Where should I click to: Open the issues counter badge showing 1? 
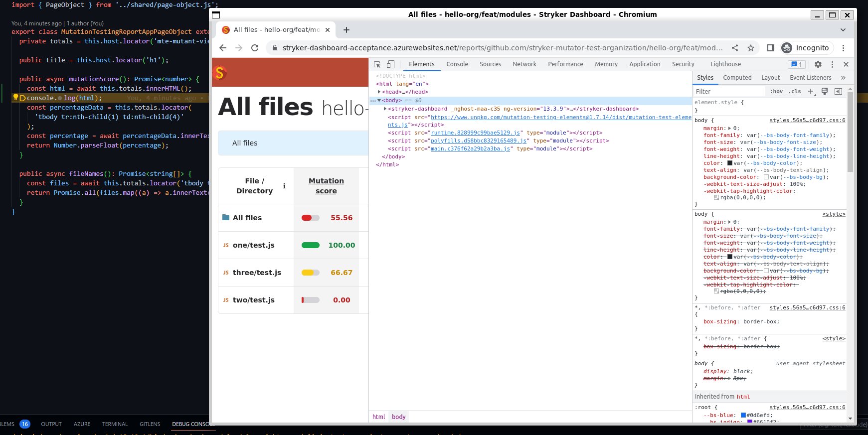tap(796, 64)
